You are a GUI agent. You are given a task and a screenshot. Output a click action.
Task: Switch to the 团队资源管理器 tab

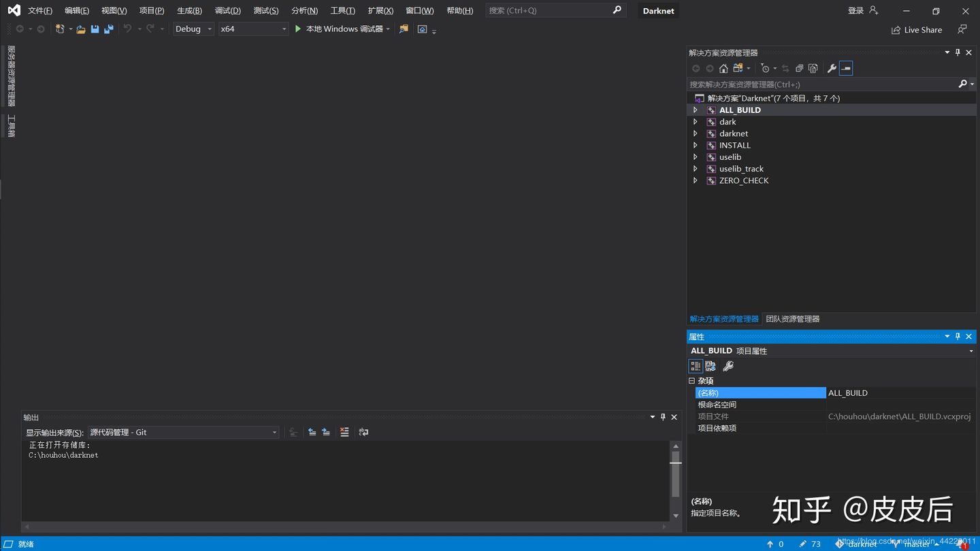click(x=792, y=319)
